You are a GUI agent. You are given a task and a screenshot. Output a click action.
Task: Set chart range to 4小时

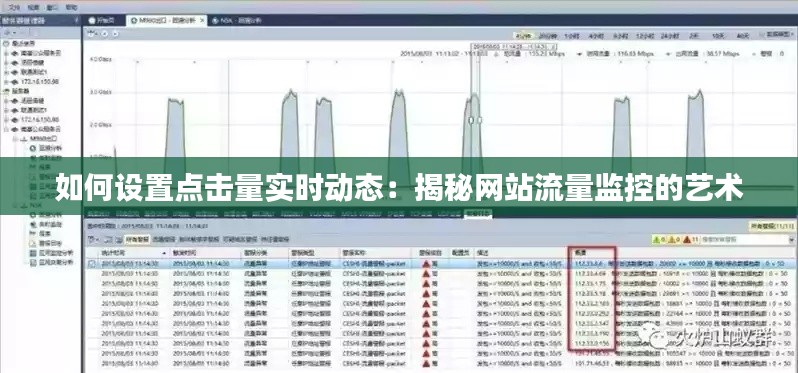[596, 36]
